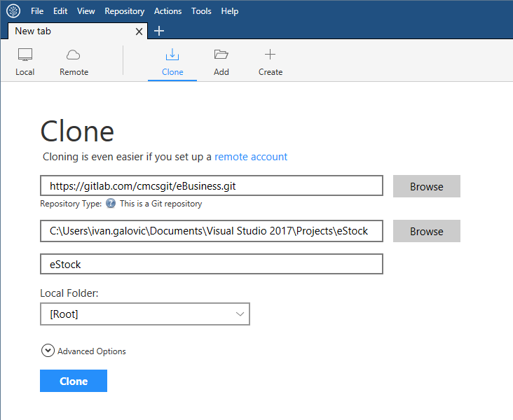Click the eStock name input field

212,264
